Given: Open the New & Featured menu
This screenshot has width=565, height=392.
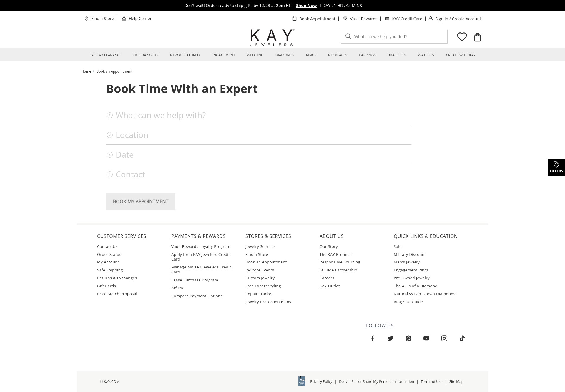Looking at the screenshot, I should [185, 55].
